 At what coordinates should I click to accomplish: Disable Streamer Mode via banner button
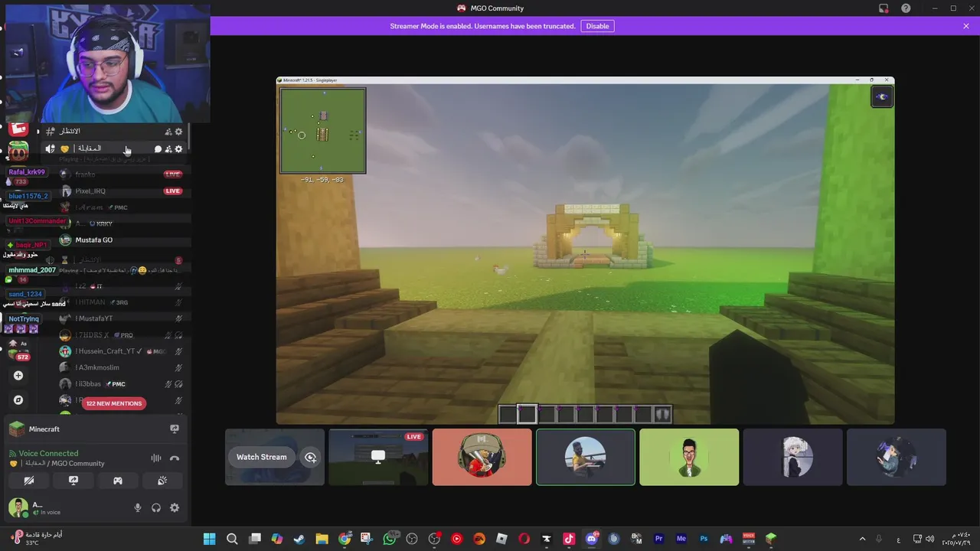[x=597, y=26]
